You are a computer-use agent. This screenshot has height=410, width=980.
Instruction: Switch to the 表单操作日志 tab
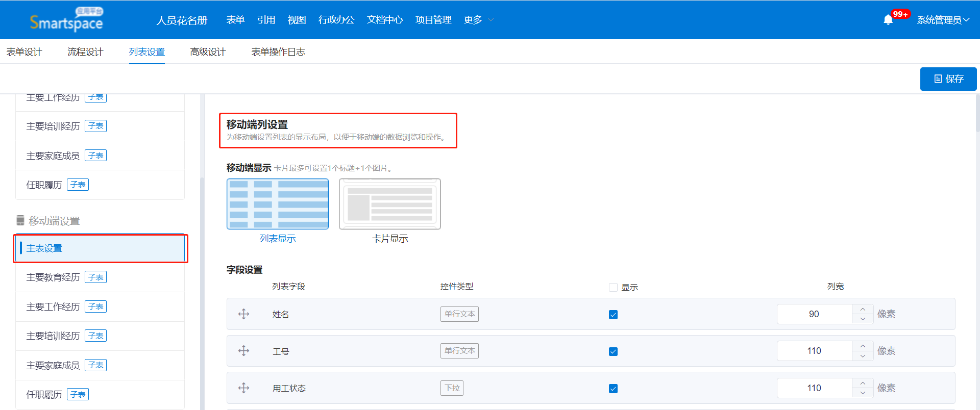(278, 52)
